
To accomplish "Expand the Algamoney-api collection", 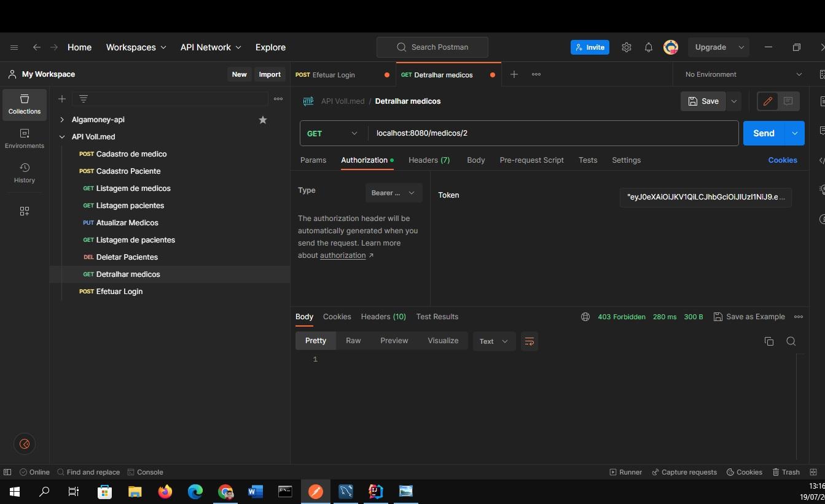I will tap(62, 120).
